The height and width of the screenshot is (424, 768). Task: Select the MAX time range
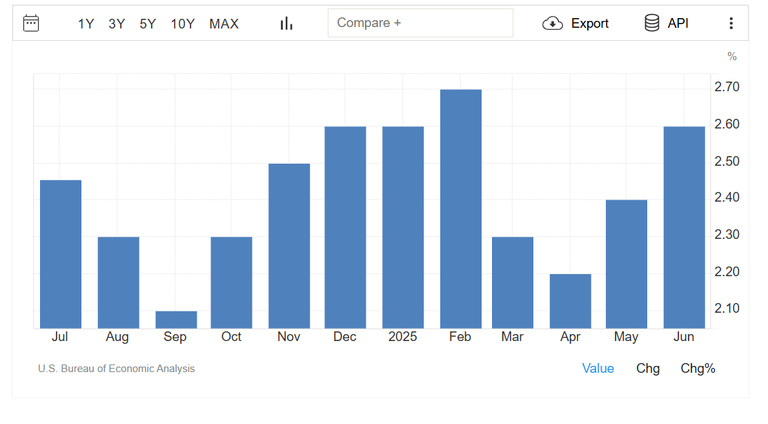[x=224, y=24]
